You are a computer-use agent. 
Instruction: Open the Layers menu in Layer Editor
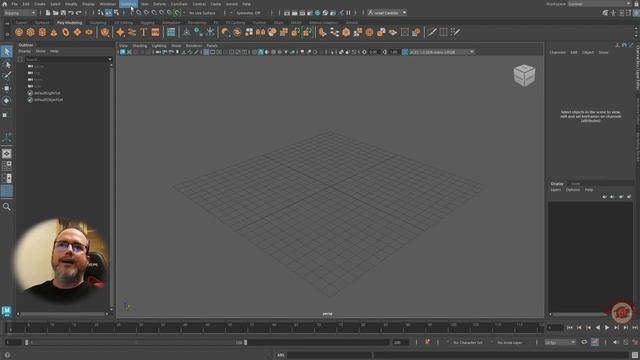pyautogui.click(x=556, y=190)
